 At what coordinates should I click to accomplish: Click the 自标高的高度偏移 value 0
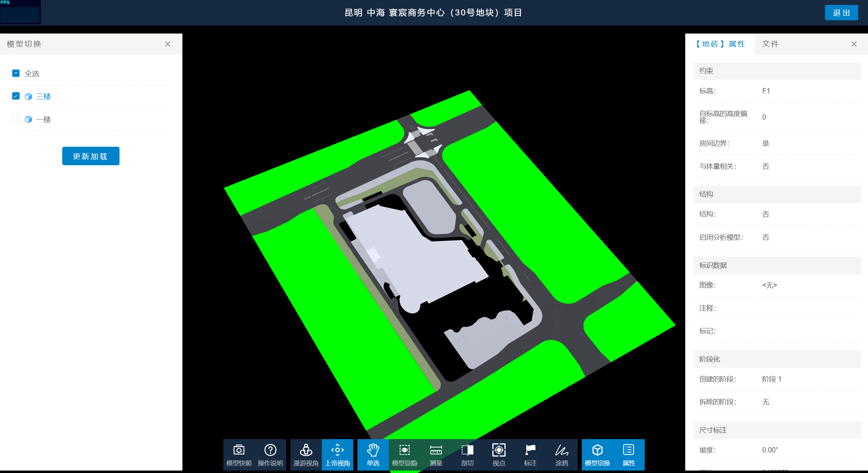pyautogui.click(x=764, y=117)
